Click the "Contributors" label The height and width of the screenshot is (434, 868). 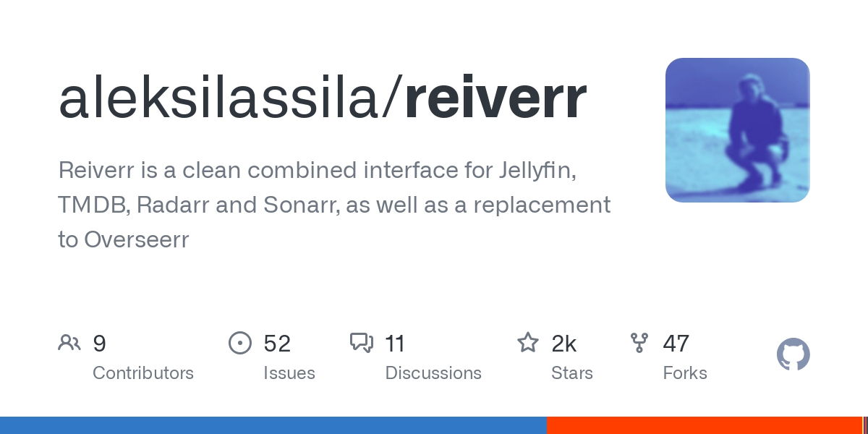(143, 373)
